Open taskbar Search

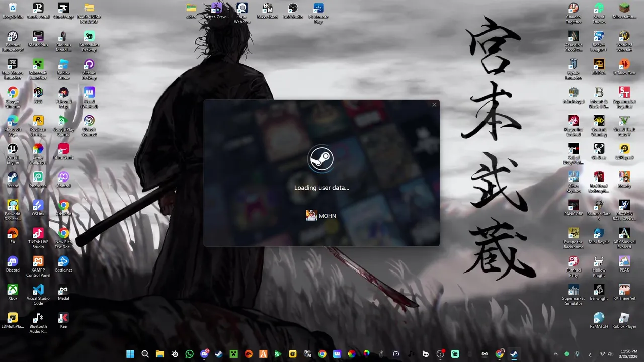point(145,354)
